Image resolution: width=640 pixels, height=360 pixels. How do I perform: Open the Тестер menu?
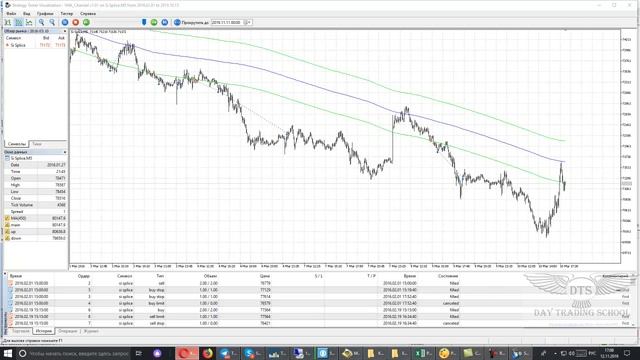click(67, 13)
